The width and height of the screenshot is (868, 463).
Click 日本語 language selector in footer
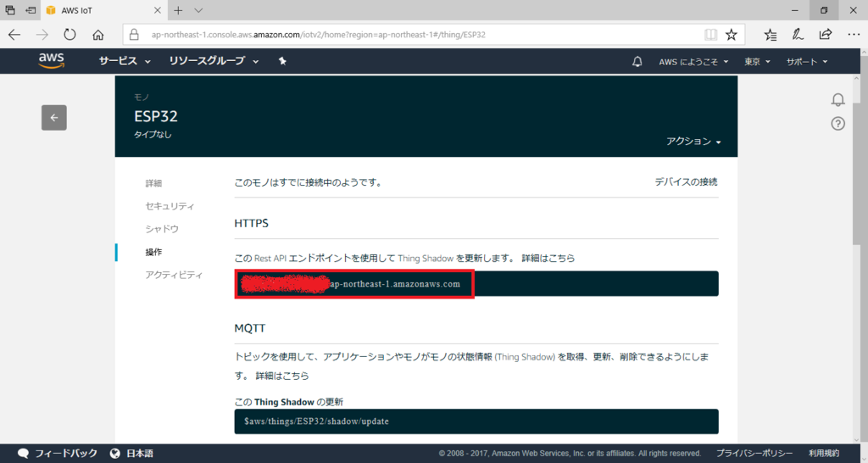[x=140, y=453]
